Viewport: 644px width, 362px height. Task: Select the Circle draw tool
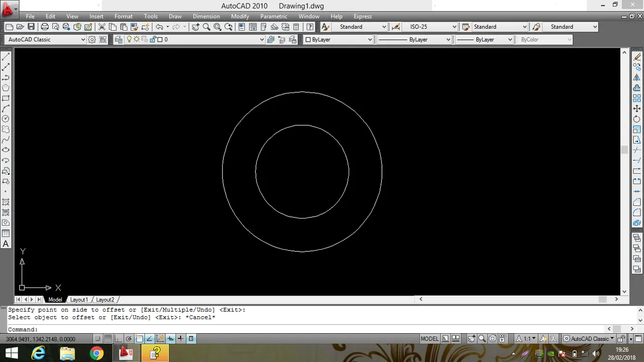[6, 119]
